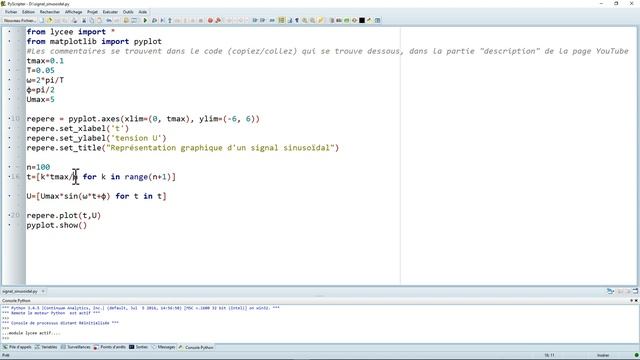Toggle special characters paragraph icon
The image size is (640, 360).
click(297, 20)
